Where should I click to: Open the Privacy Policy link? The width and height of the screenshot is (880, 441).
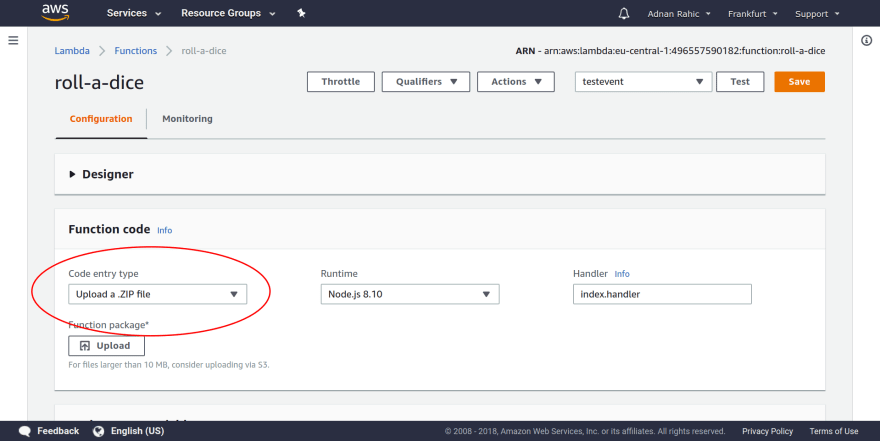point(767,431)
